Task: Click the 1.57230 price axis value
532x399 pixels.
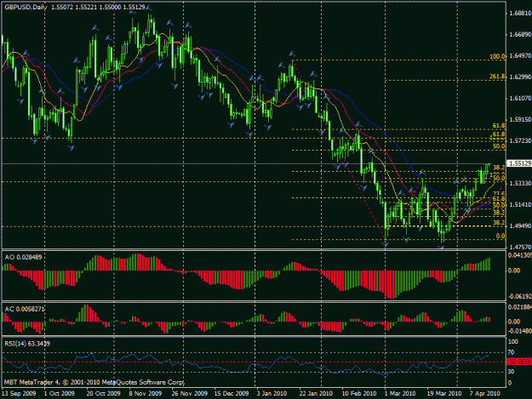Action: (520, 140)
